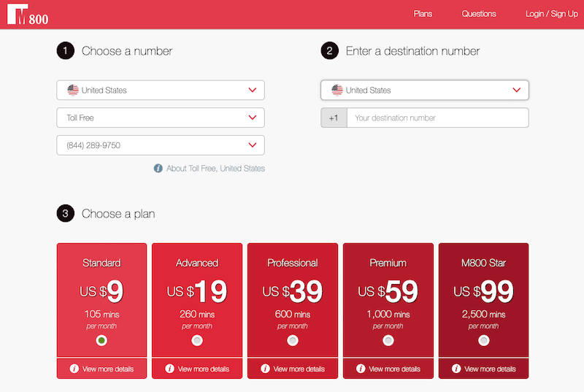Open the number country dropdown under Choose a number
Image resolution: width=584 pixels, height=392 pixels.
tap(161, 91)
